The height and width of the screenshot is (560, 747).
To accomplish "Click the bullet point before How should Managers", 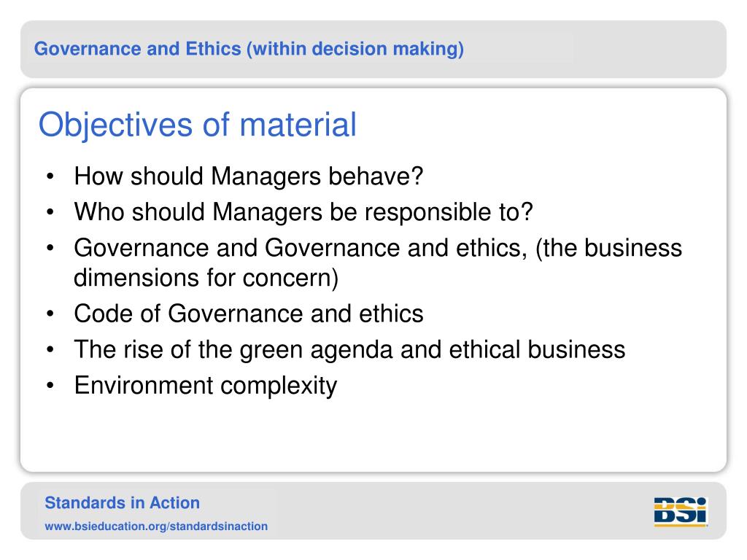I will click(50, 176).
